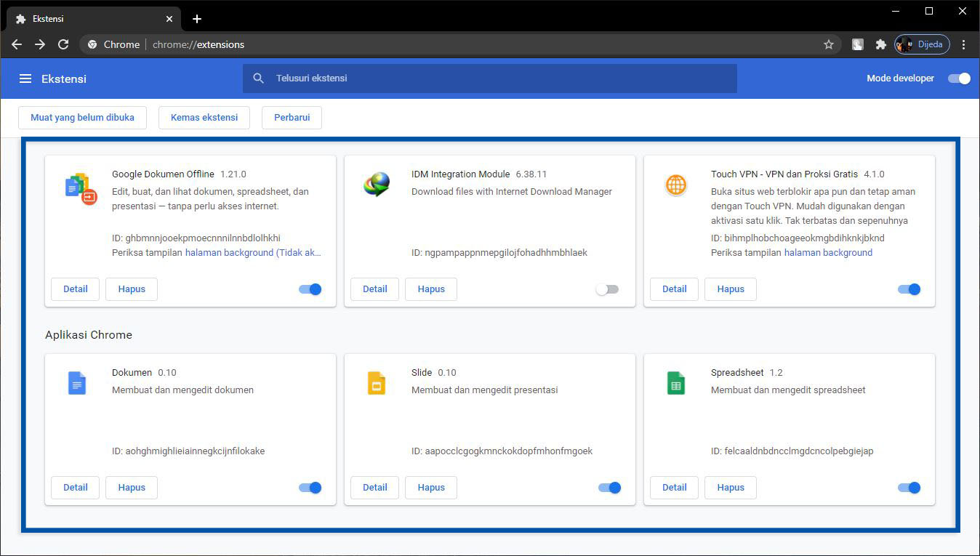This screenshot has height=556, width=980.
Task: Click the Google Dokumen Offline icon
Action: pyautogui.click(x=81, y=188)
